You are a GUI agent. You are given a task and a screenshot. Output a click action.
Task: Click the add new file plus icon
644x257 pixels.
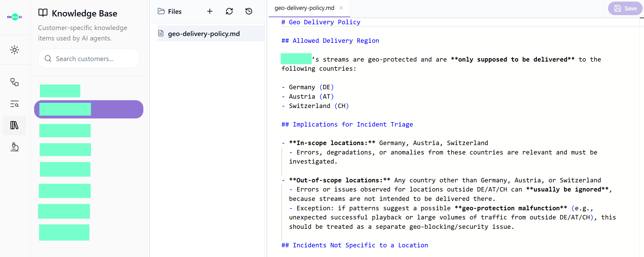(x=210, y=11)
